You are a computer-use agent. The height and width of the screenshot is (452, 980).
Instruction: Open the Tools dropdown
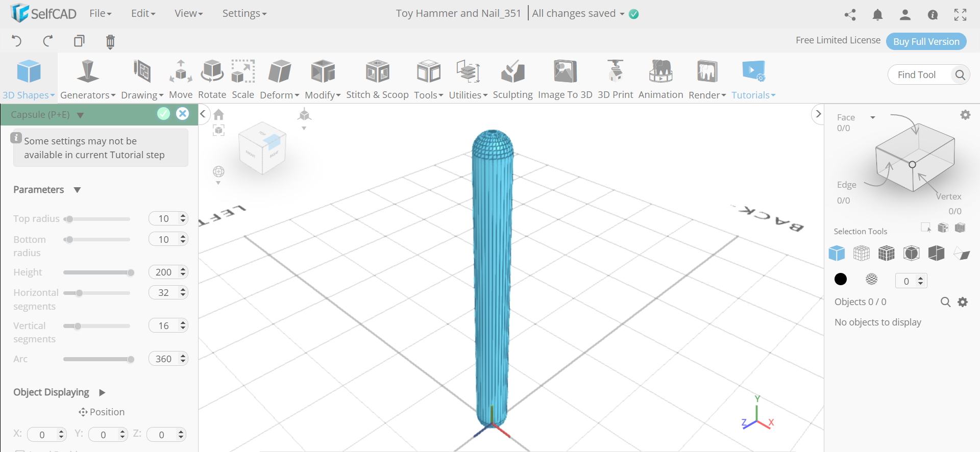tap(429, 79)
